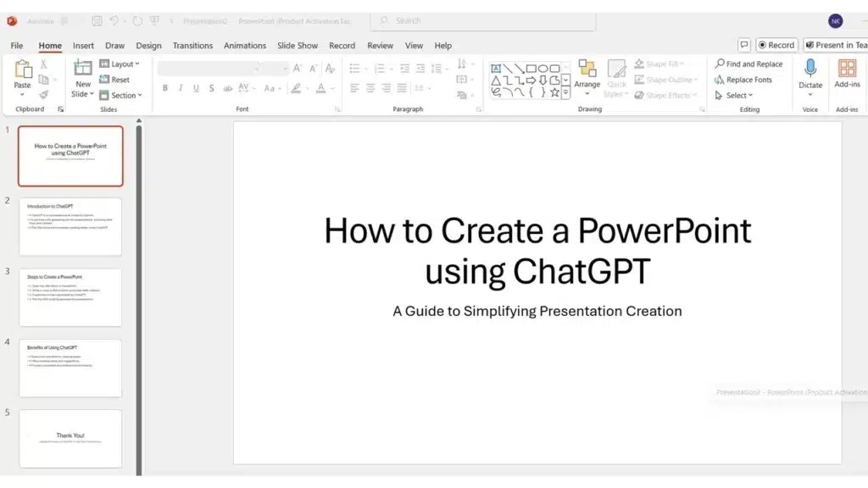Open the Slide Show menu
Viewport: 868px width, 488px height.
pos(298,46)
